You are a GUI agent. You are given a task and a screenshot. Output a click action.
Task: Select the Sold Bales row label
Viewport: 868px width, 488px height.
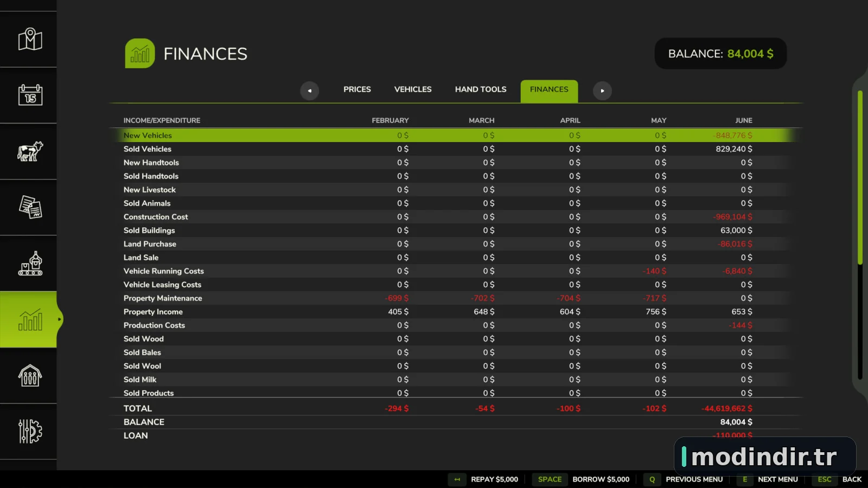coord(142,352)
